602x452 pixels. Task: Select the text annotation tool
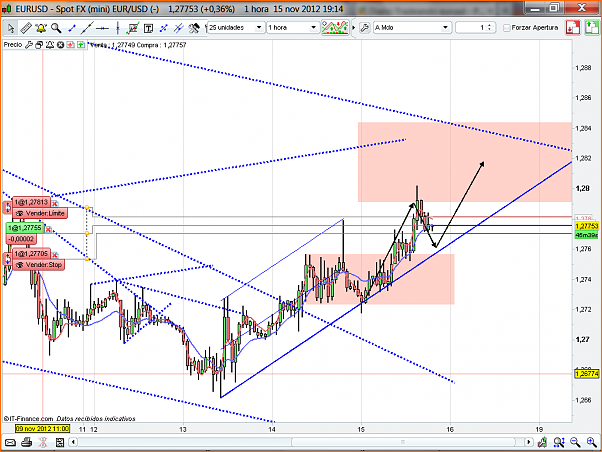(x=148, y=28)
